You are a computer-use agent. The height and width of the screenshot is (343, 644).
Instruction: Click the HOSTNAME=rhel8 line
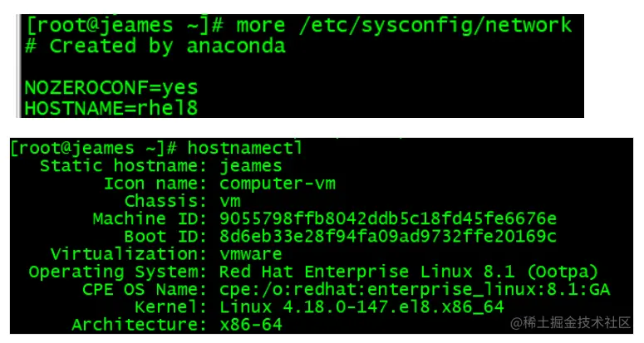(111, 108)
